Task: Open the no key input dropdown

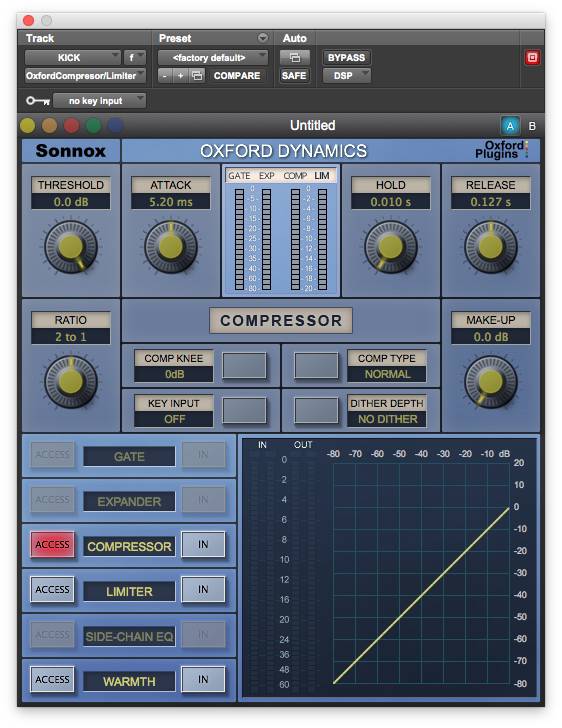Action: pyautogui.click(x=99, y=101)
